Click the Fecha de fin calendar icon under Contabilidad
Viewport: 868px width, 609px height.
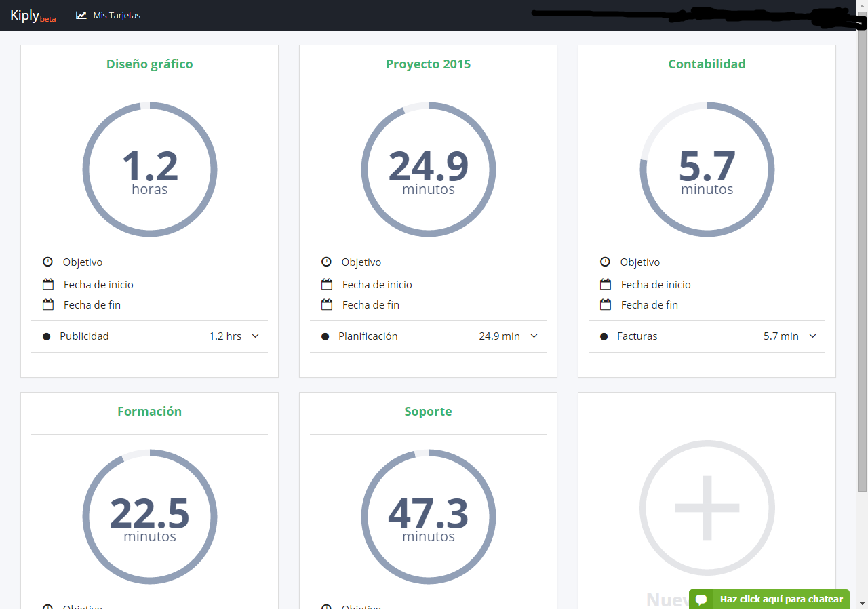tap(605, 304)
